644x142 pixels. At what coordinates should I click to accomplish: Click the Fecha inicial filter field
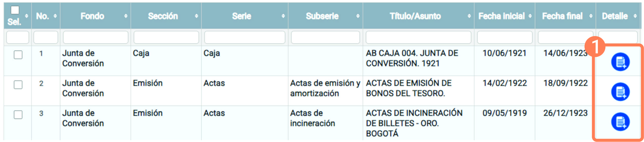[x=504, y=37]
